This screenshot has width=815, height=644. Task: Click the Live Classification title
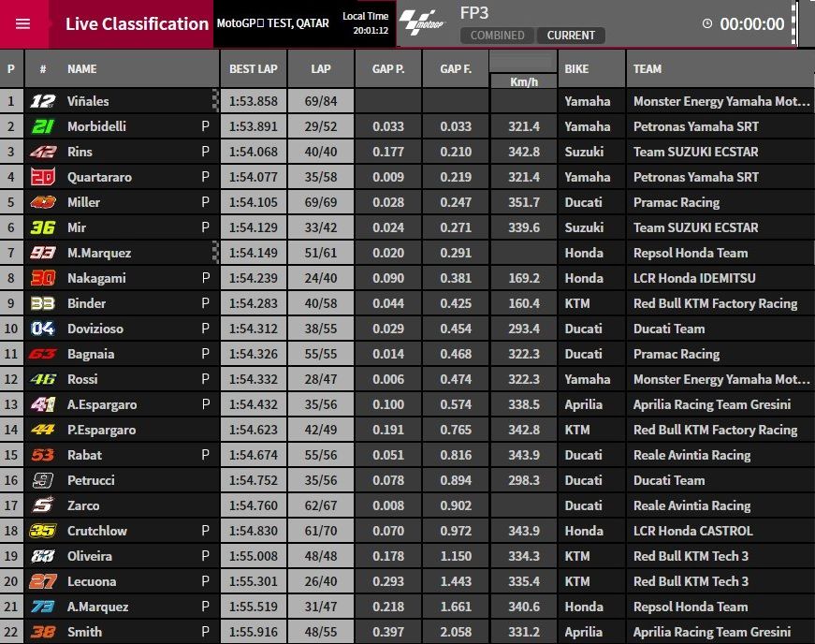click(x=138, y=24)
